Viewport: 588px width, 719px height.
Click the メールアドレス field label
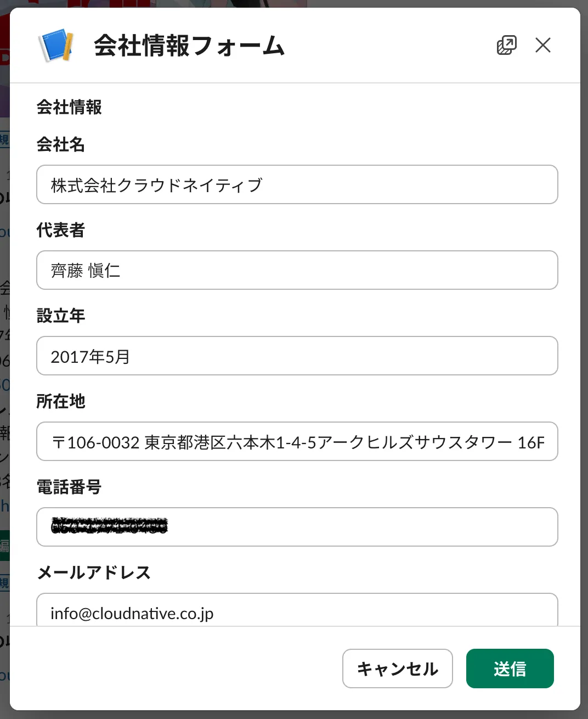(94, 573)
